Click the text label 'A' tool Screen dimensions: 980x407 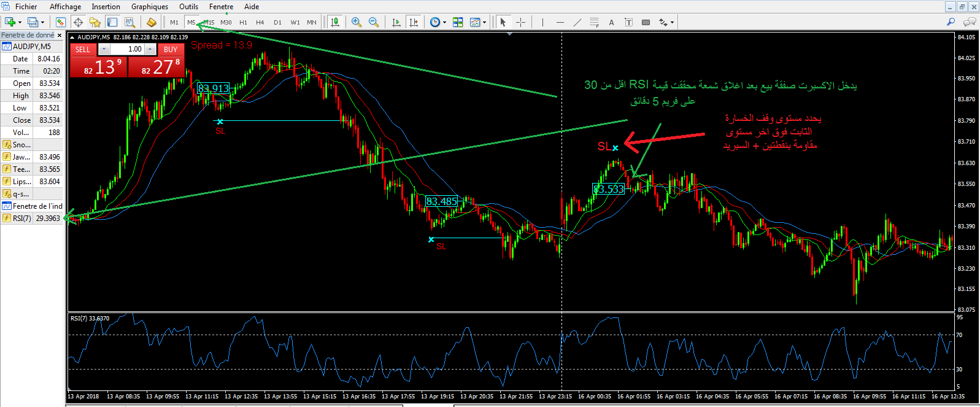(611, 22)
